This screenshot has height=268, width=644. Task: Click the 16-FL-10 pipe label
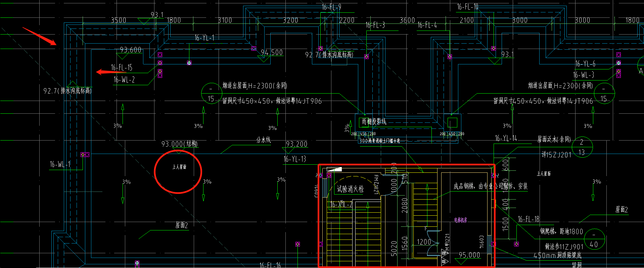pyautogui.click(x=468, y=7)
